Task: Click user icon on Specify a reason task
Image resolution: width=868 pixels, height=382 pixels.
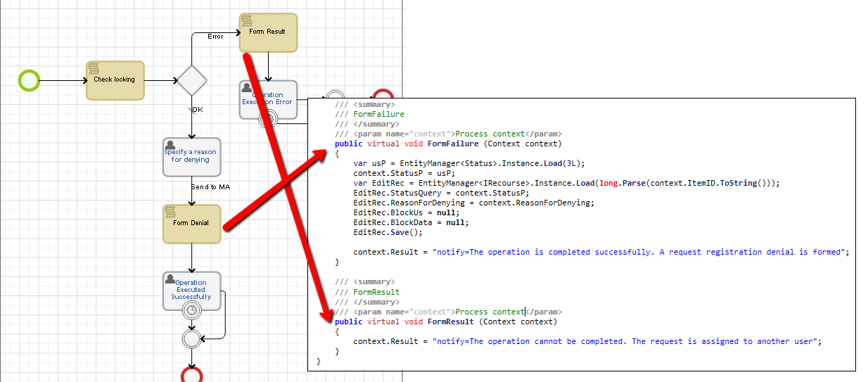Action: click(x=170, y=144)
